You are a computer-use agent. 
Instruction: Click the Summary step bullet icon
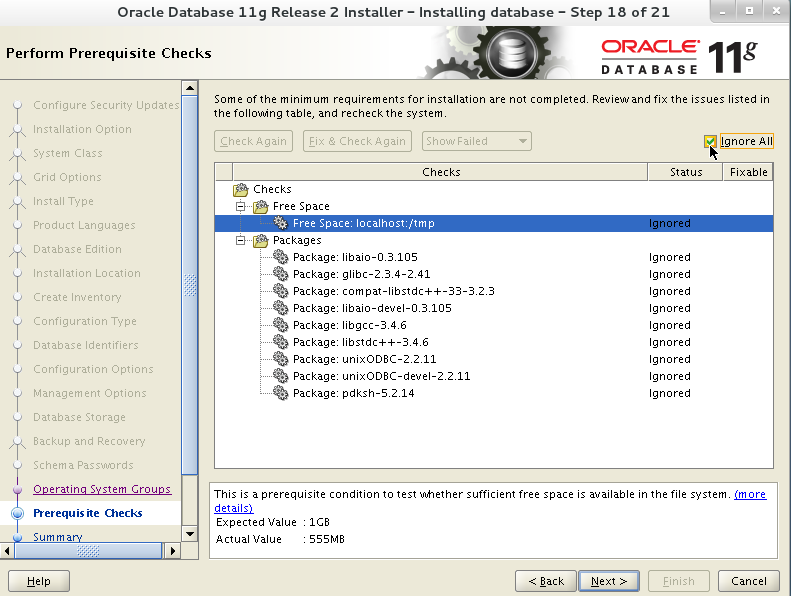(18, 537)
